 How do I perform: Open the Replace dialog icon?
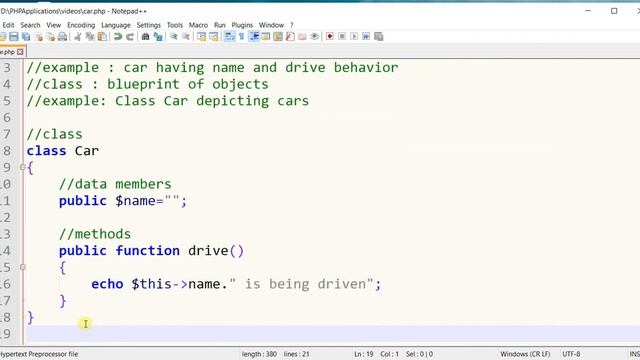pyautogui.click(x=158, y=37)
